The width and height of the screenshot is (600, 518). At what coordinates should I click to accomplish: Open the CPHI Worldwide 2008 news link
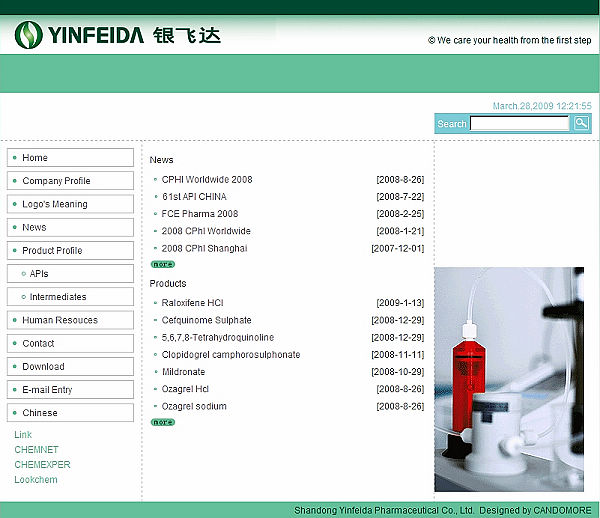(x=207, y=180)
